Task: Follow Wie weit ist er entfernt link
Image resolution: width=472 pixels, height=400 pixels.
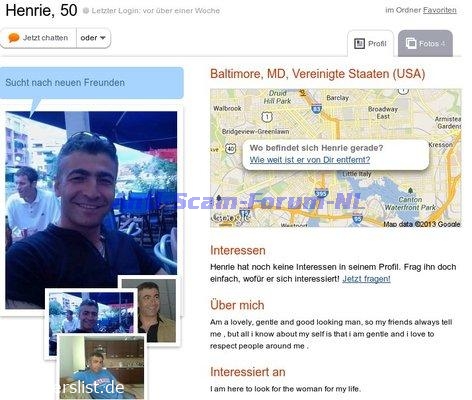Action: [310, 160]
